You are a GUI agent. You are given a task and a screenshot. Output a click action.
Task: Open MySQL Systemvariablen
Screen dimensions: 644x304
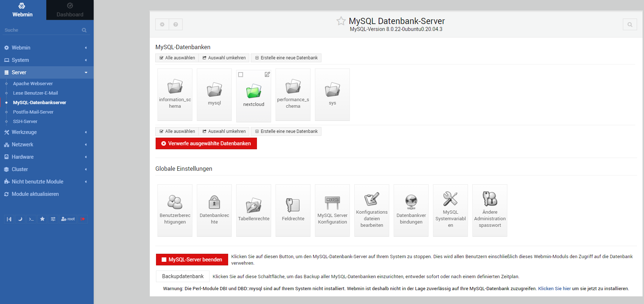[450, 210]
